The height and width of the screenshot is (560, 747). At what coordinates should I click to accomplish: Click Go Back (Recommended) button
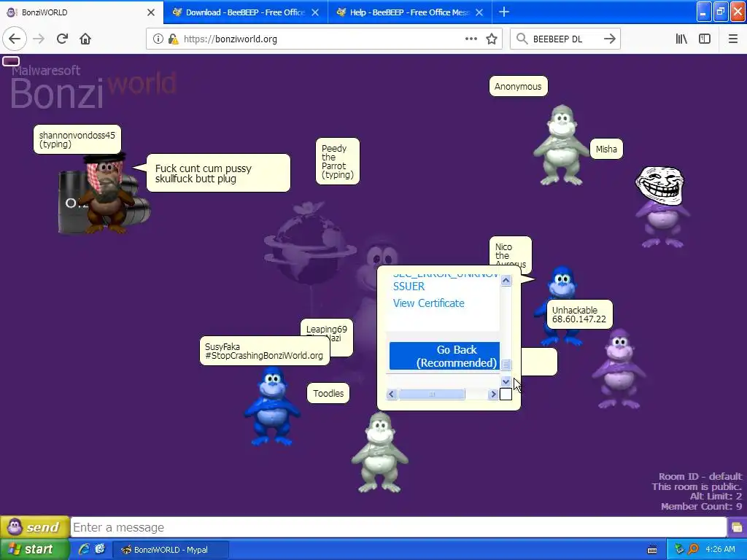(444, 356)
